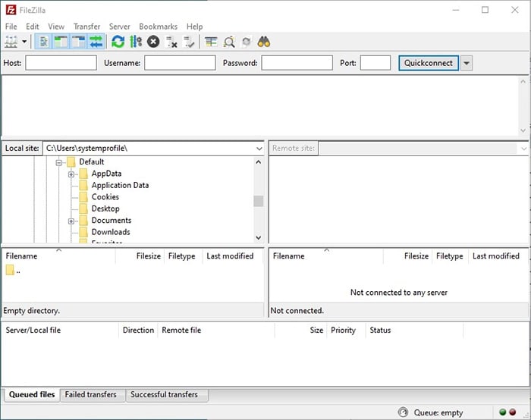This screenshot has width=531, height=420.
Task: Click the refresh file lists icon
Action: (118, 42)
